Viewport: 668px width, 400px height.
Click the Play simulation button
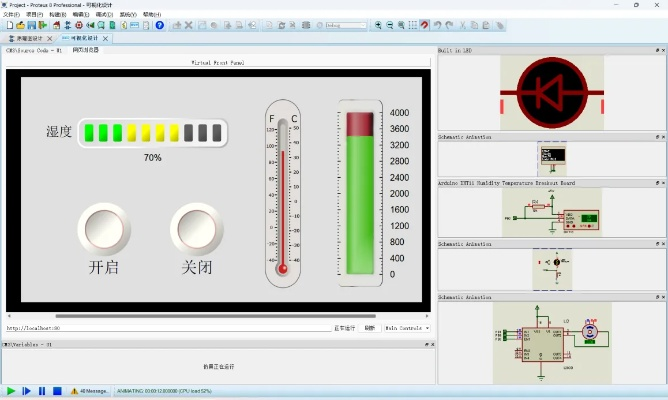pos(11,391)
